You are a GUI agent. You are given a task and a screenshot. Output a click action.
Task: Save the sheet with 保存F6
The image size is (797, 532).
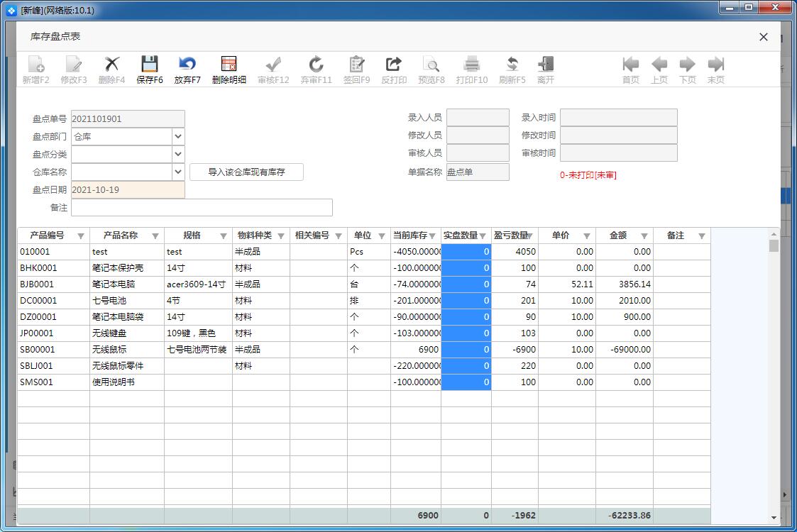click(x=150, y=65)
